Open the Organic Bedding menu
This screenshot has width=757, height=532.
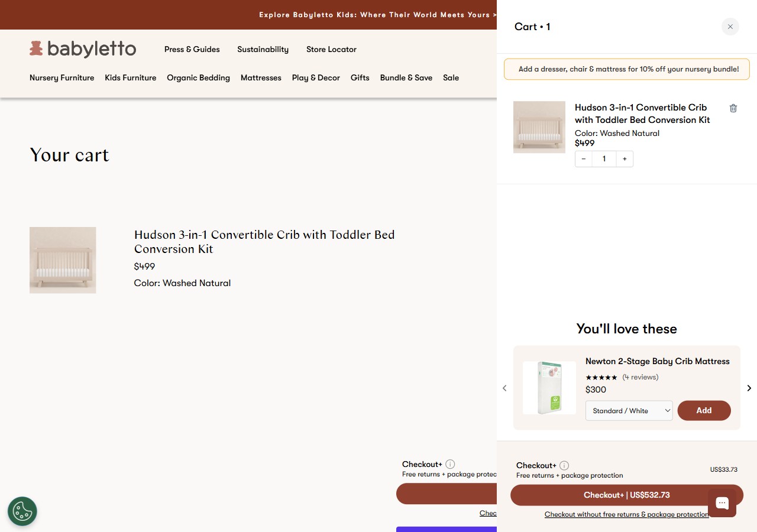[198, 77]
